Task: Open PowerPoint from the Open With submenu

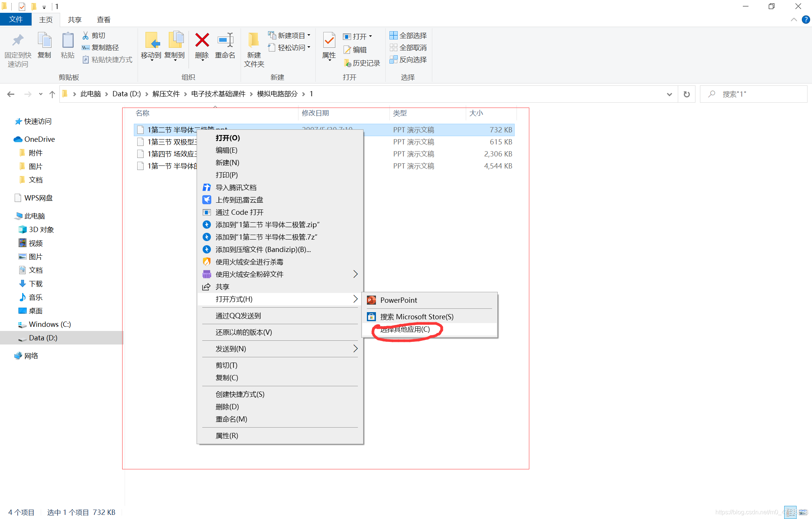Action: click(x=429, y=300)
